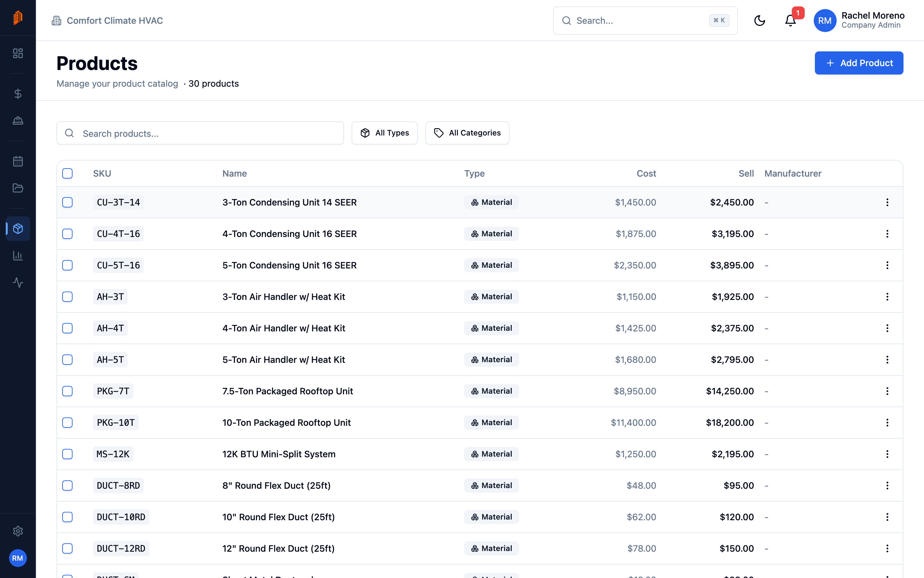The width and height of the screenshot is (924, 578).
Task: Open the folder sidebar icon
Action: click(18, 188)
